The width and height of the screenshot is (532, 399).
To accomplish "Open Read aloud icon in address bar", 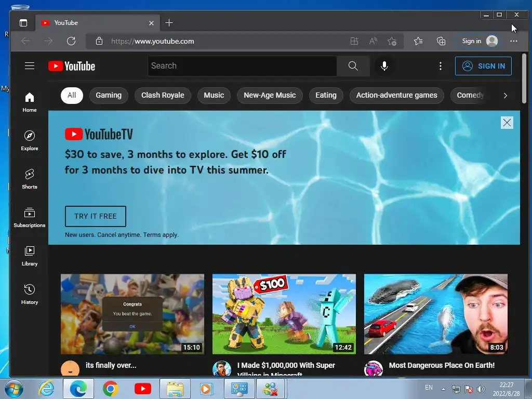I will 373,41.
